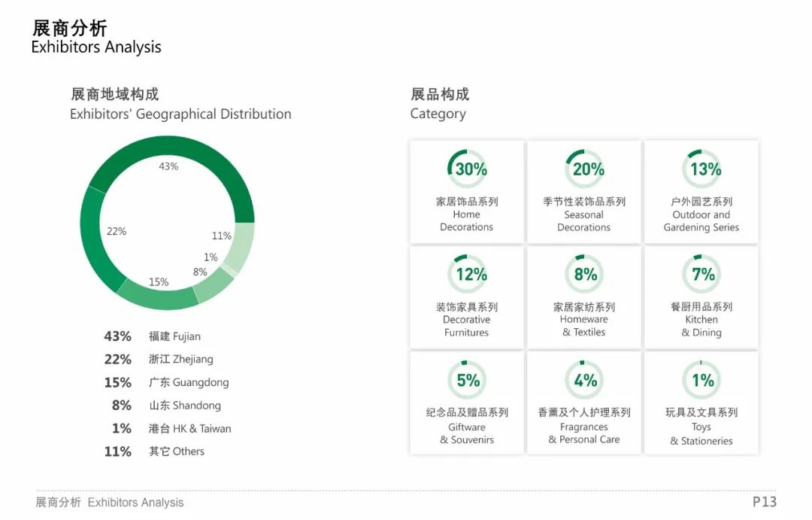Click the bold 22% legend value
The height and width of the screenshot is (520, 812).
tap(117, 359)
